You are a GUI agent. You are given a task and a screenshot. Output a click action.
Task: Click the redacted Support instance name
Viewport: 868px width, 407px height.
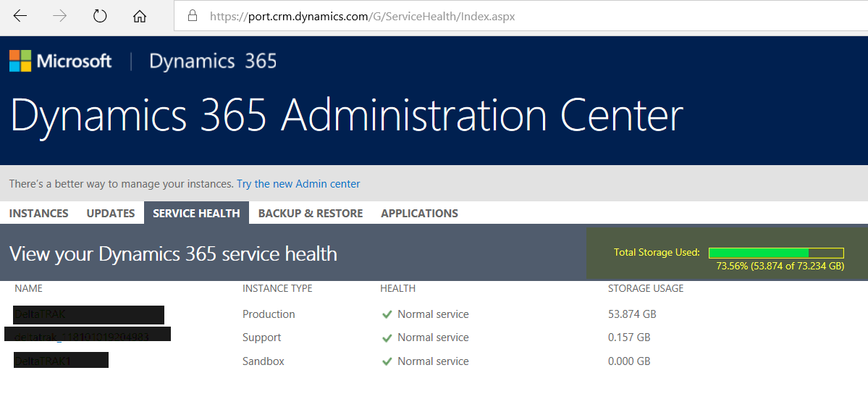(88, 334)
